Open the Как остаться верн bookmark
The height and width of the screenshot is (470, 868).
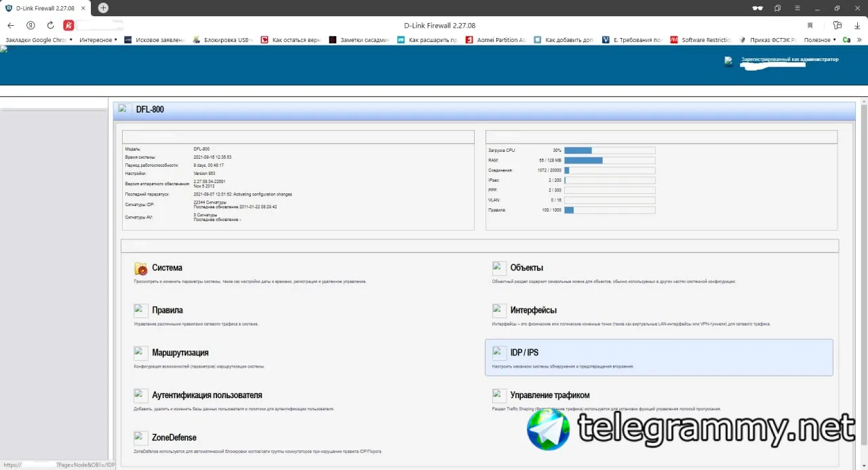pyautogui.click(x=292, y=40)
